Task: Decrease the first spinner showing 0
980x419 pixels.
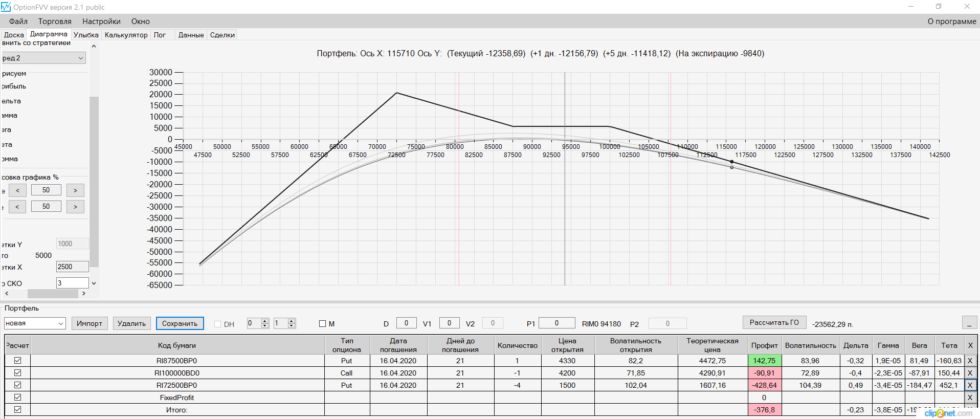Action: pos(264,325)
